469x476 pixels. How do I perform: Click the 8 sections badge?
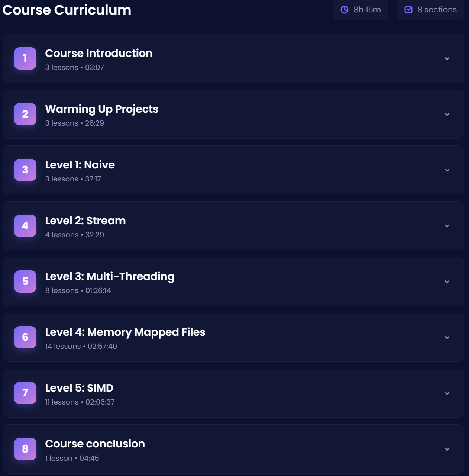pos(430,10)
